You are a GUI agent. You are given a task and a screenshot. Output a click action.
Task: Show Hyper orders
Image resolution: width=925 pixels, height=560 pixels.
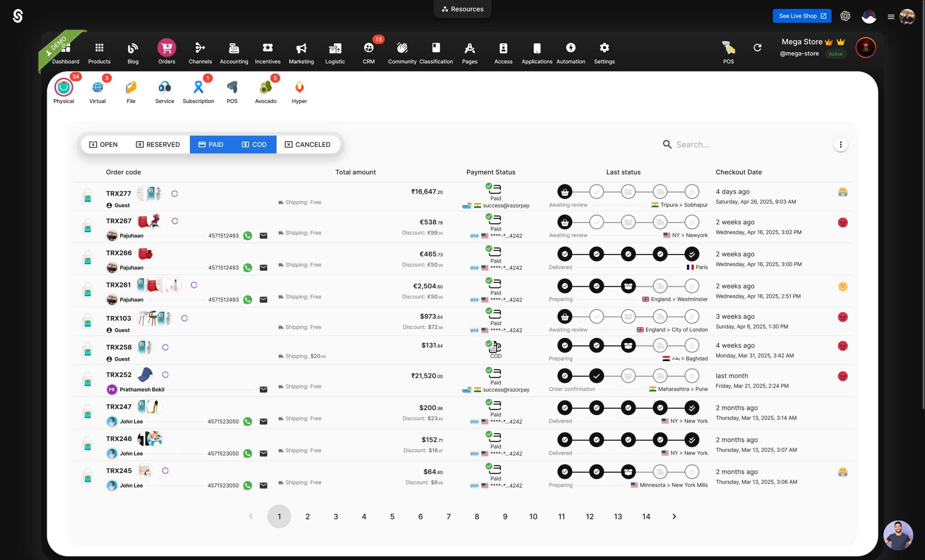point(299,91)
